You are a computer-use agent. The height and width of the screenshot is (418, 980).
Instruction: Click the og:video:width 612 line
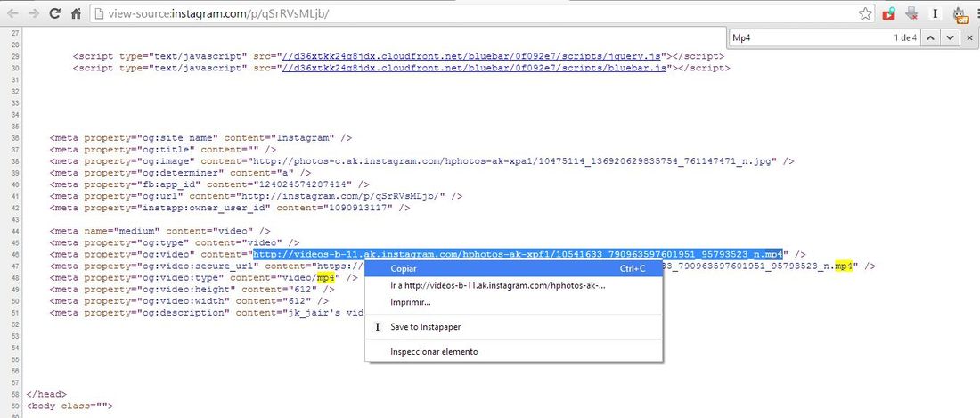point(190,301)
